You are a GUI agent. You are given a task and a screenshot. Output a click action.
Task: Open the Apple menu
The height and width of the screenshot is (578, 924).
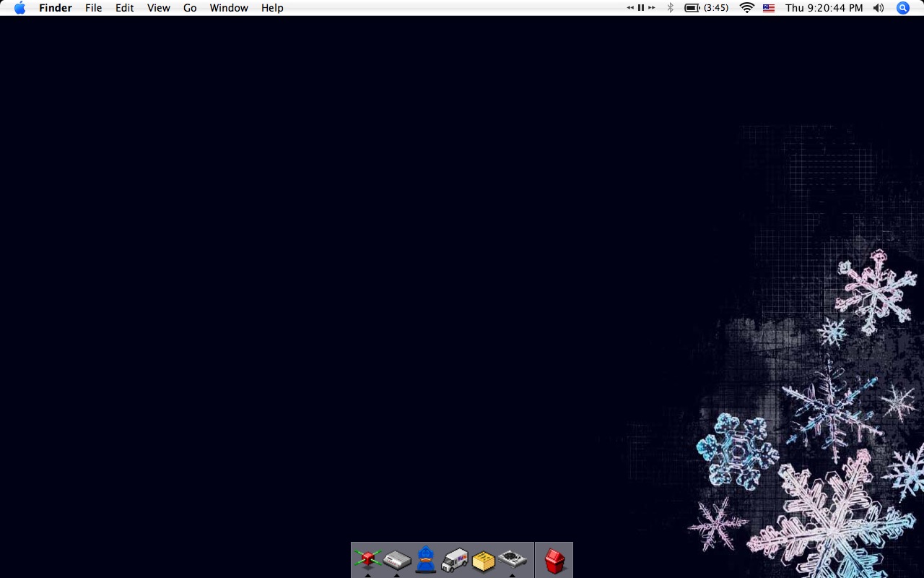19,8
